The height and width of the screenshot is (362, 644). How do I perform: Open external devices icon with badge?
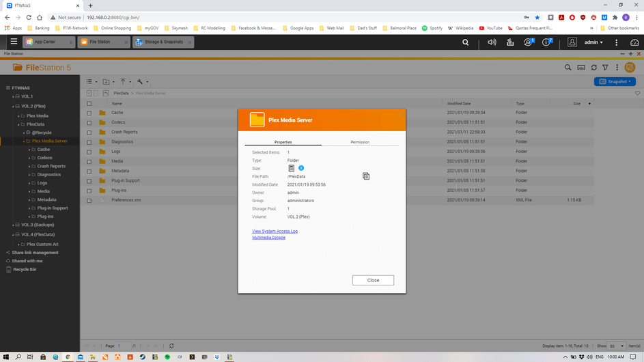528,42
